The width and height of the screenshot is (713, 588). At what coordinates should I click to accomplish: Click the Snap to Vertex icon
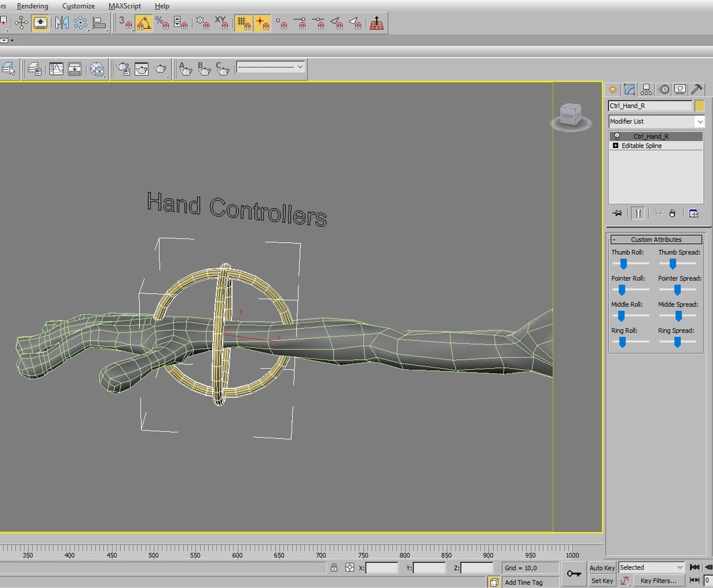click(281, 23)
